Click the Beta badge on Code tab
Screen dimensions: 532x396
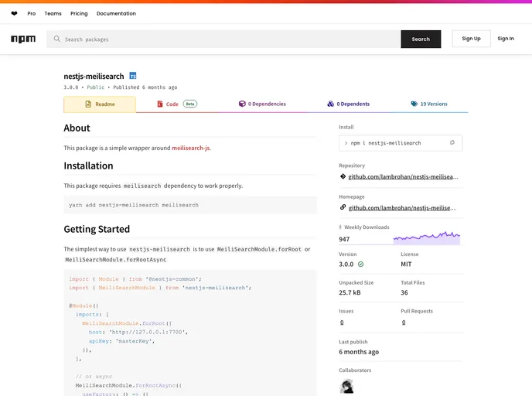click(x=190, y=104)
